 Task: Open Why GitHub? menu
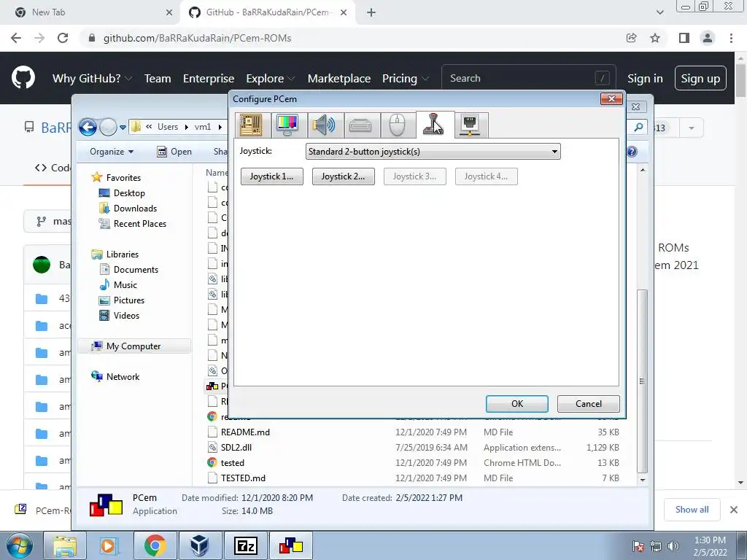point(91,78)
